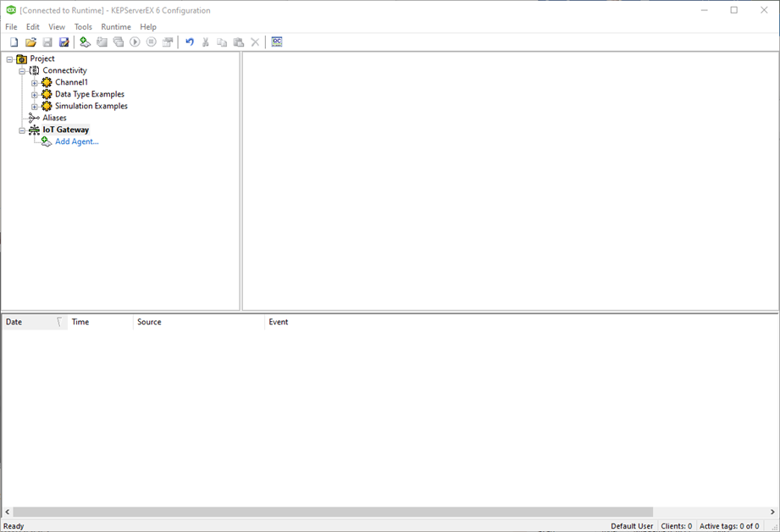Click the New Agent toolbar icon
Image resolution: width=780 pixels, height=532 pixels.
click(x=85, y=42)
